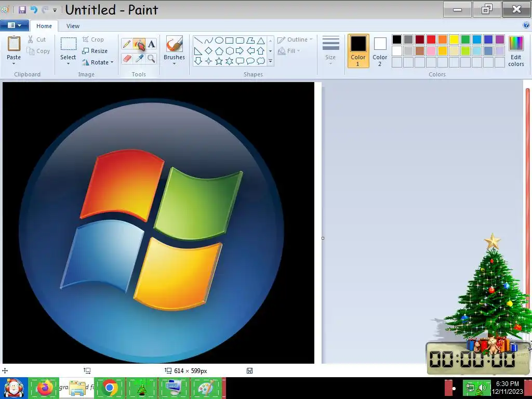Select the Four-point star shape
The height and width of the screenshot is (399, 532).
pyautogui.click(x=209, y=61)
